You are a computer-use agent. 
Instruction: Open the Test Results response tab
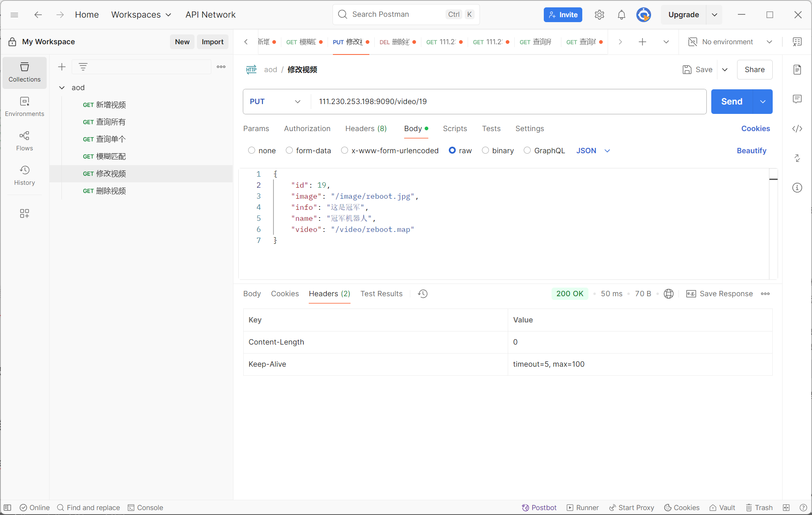(x=381, y=294)
